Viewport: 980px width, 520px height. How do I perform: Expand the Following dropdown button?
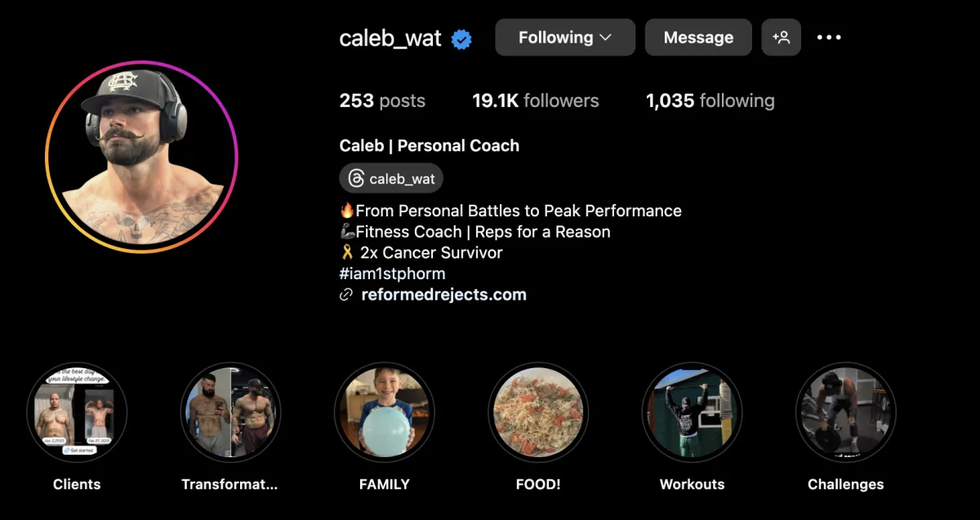point(565,38)
